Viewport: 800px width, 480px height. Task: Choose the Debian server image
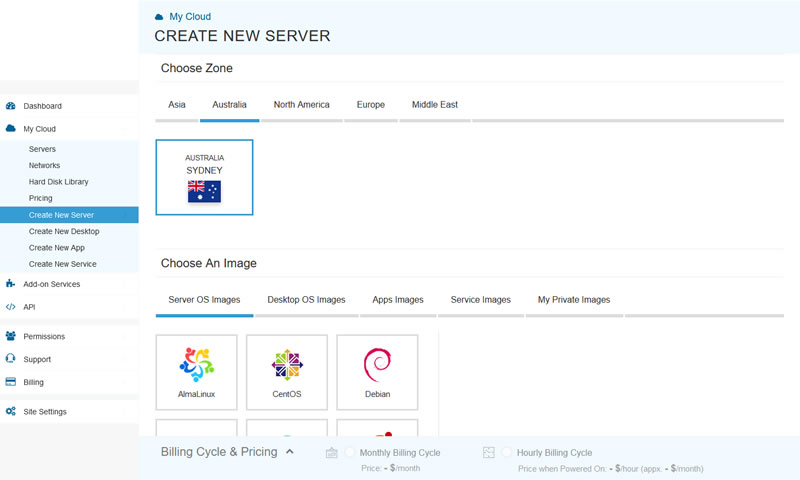click(377, 372)
